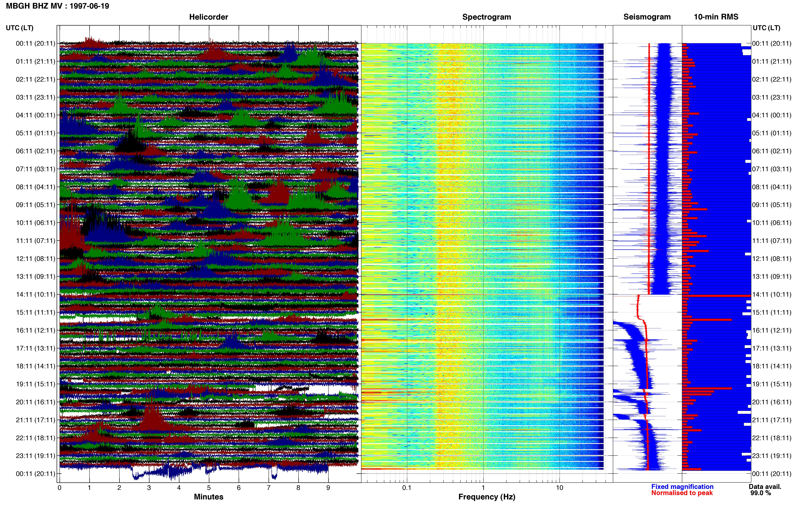Click "09:11 (05:11)" beside the Helicorder panel

tap(36, 205)
